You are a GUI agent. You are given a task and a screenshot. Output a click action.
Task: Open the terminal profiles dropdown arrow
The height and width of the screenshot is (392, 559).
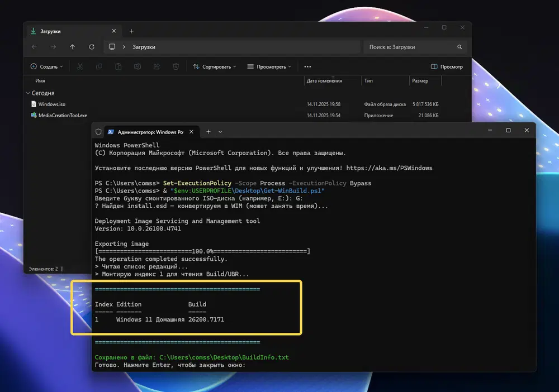tap(220, 132)
